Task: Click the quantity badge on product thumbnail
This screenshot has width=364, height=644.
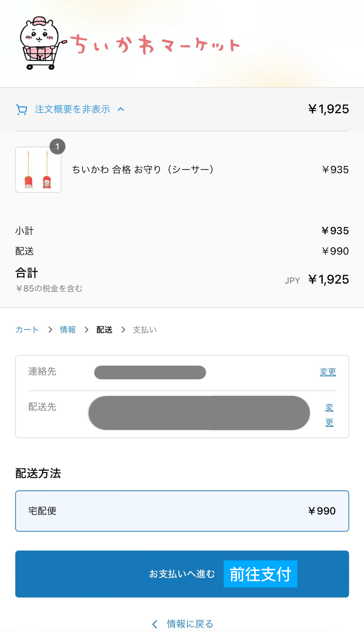Action: point(57,147)
